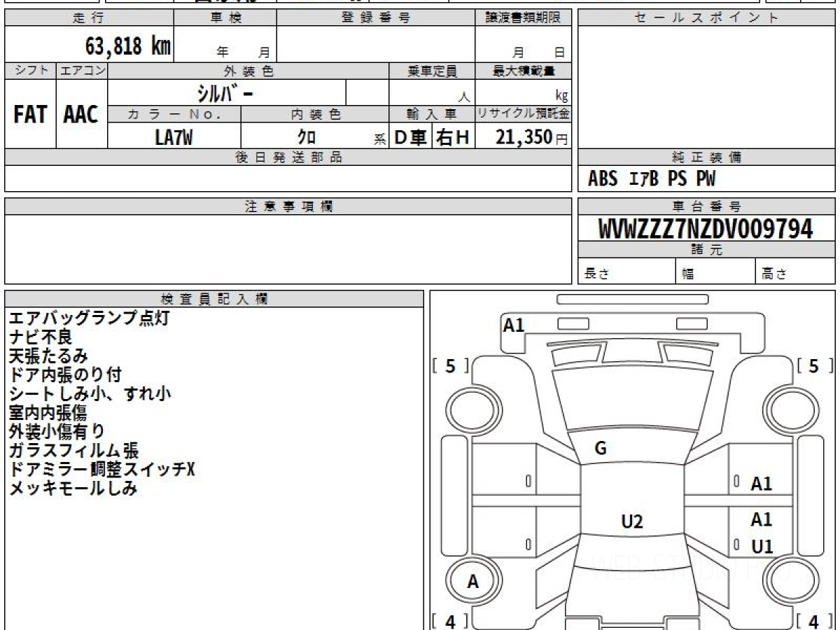Select the D車 value
This screenshot has height=630, width=840.
pos(411,137)
